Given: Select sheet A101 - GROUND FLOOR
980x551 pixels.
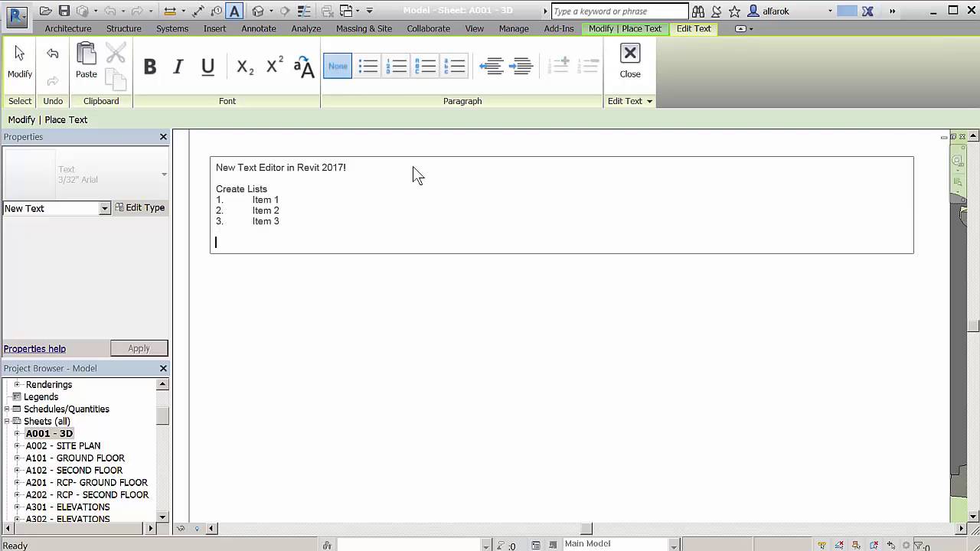Looking at the screenshot, I should click(75, 458).
